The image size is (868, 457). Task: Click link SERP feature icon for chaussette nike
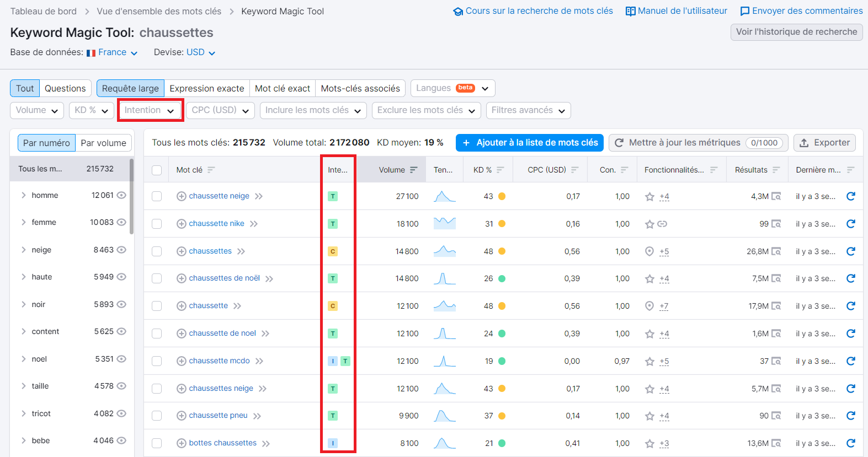(x=663, y=224)
